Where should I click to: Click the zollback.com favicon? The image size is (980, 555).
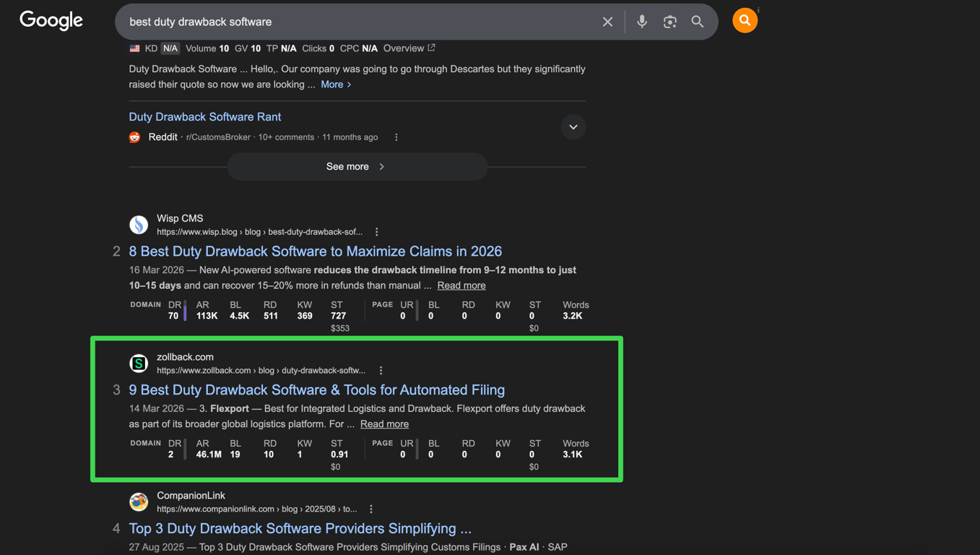tap(139, 363)
